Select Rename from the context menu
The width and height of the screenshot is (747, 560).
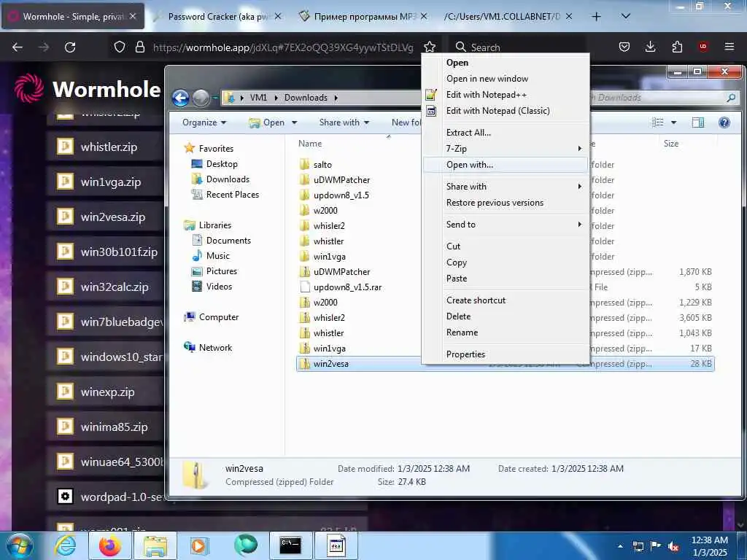tap(505, 332)
